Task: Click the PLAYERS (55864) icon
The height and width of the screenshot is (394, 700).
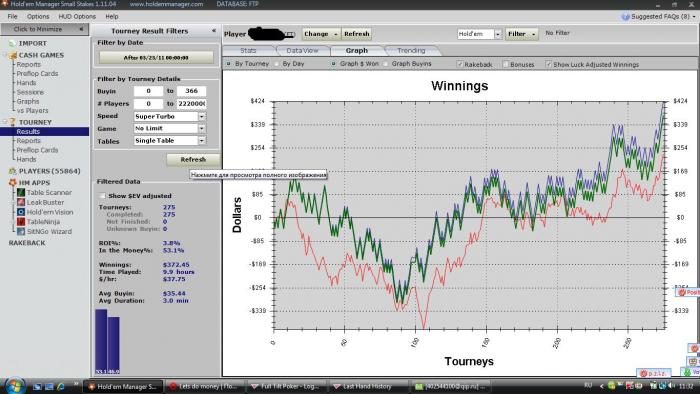Action: (12, 171)
